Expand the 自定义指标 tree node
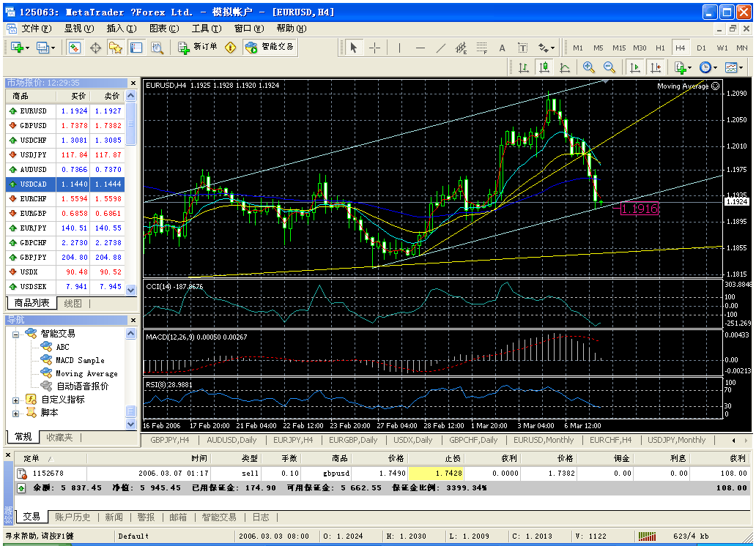756x546 pixels. [15, 400]
